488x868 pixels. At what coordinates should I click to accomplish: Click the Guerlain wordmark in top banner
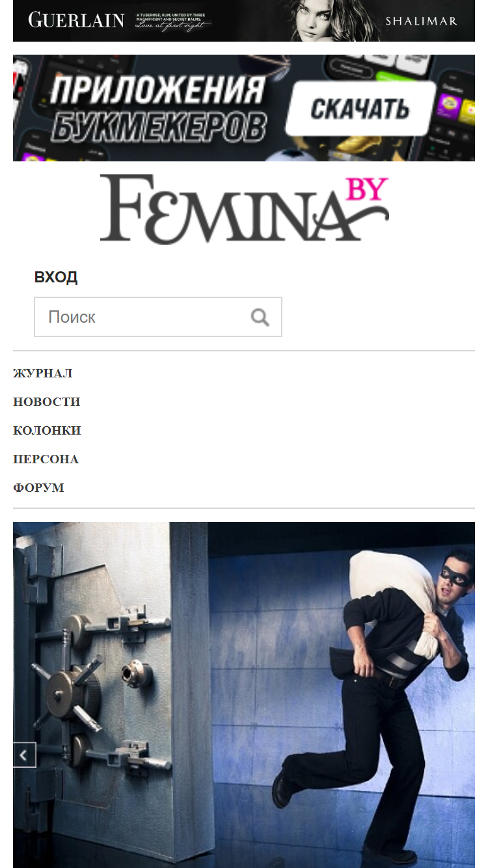(x=76, y=20)
